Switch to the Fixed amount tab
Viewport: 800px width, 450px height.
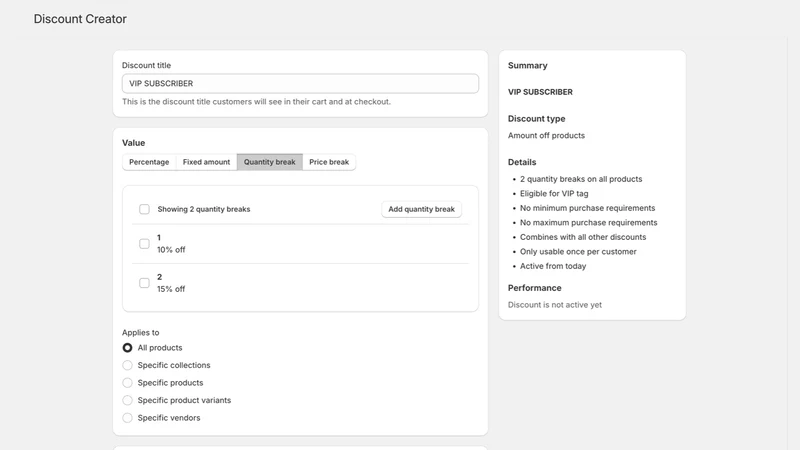click(x=206, y=162)
